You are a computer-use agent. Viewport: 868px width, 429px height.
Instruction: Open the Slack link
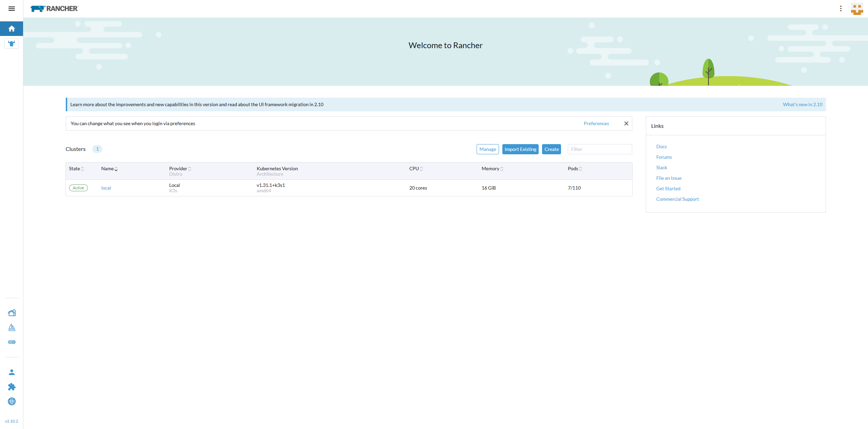(x=661, y=168)
